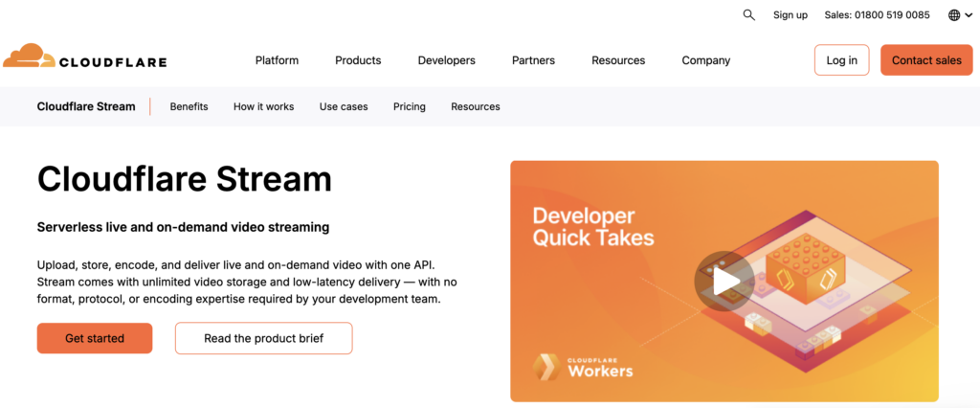Click the search magnifier icon
The height and width of the screenshot is (408, 980).
[748, 14]
